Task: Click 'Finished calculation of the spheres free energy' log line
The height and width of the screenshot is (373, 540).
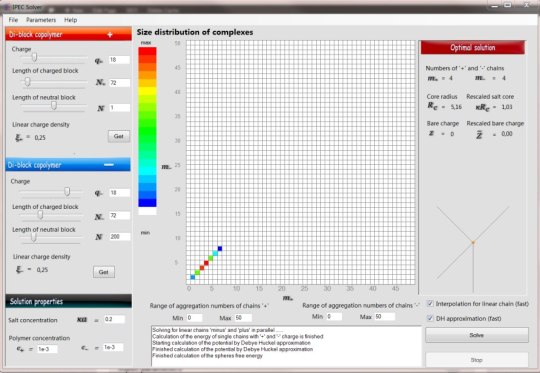Action: click(x=207, y=356)
